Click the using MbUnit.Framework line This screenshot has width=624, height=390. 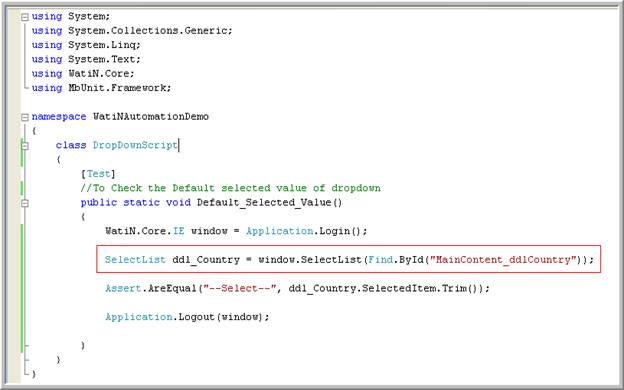pyautogui.click(x=101, y=88)
